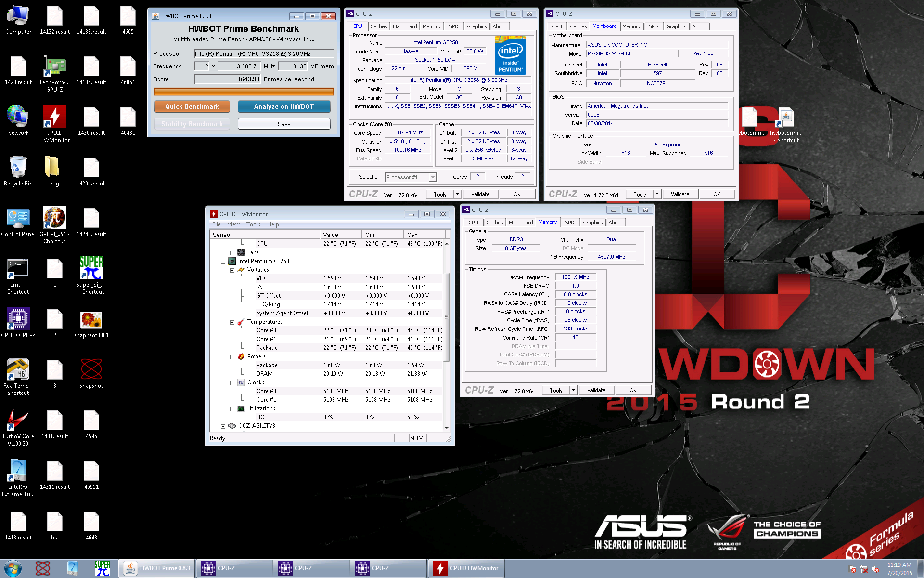924x578 pixels.
Task: Collapse the Powers node in HWMonitor
Action: point(232,357)
